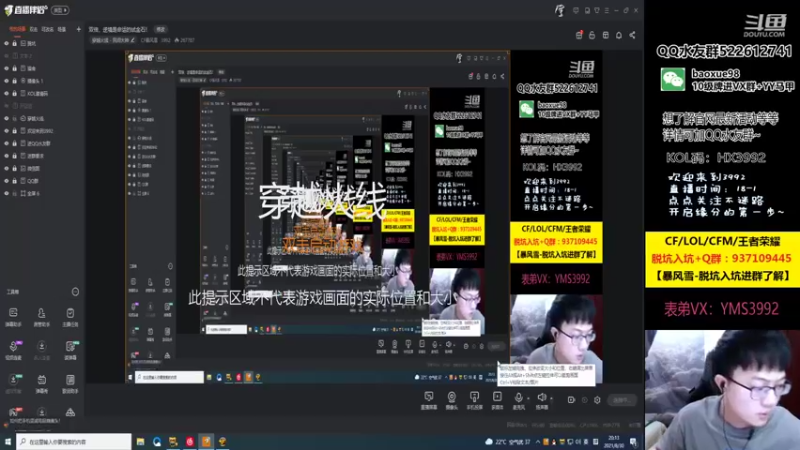Screen dimensions: 800x450
Task: Click the mascot icon in title bar
Action: pos(560,10)
